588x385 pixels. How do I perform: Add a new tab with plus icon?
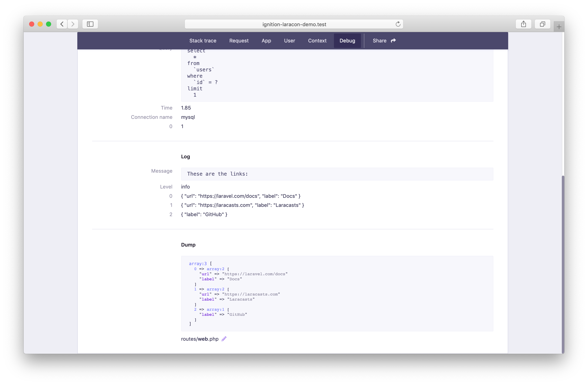(x=559, y=27)
